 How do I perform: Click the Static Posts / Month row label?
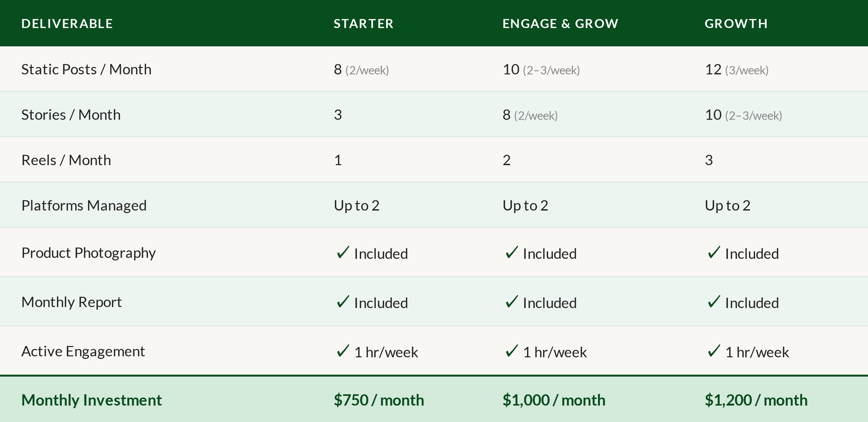pyautogui.click(x=86, y=70)
